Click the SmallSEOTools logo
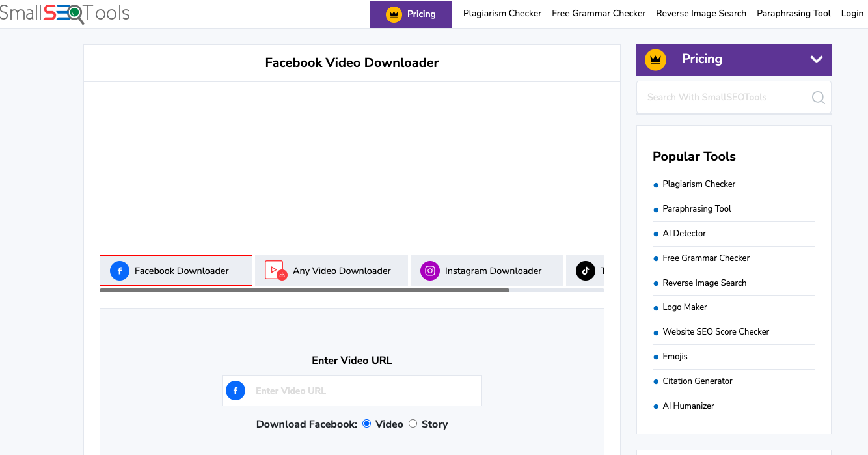The width and height of the screenshot is (868, 455). [64, 13]
